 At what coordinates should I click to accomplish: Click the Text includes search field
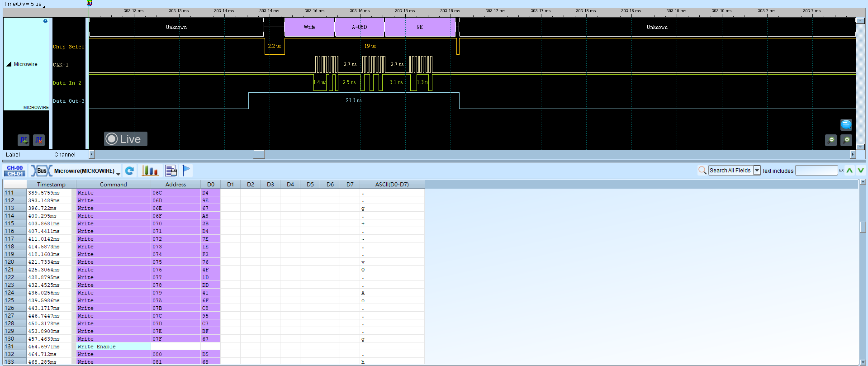816,171
